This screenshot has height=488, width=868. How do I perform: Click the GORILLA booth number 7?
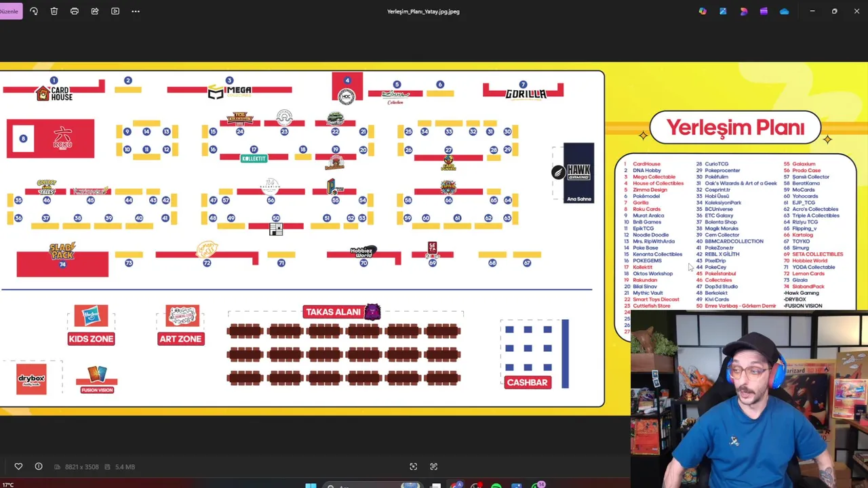tap(523, 85)
